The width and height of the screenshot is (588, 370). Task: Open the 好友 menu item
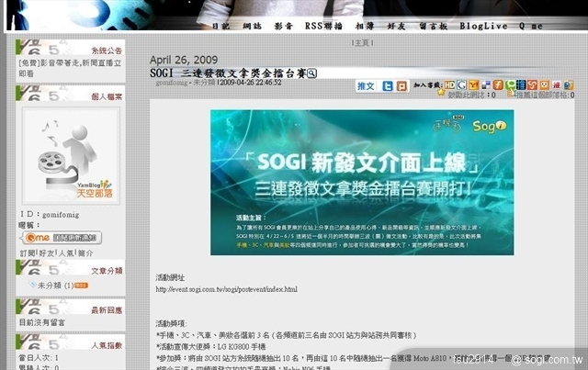[x=396, y=26]
